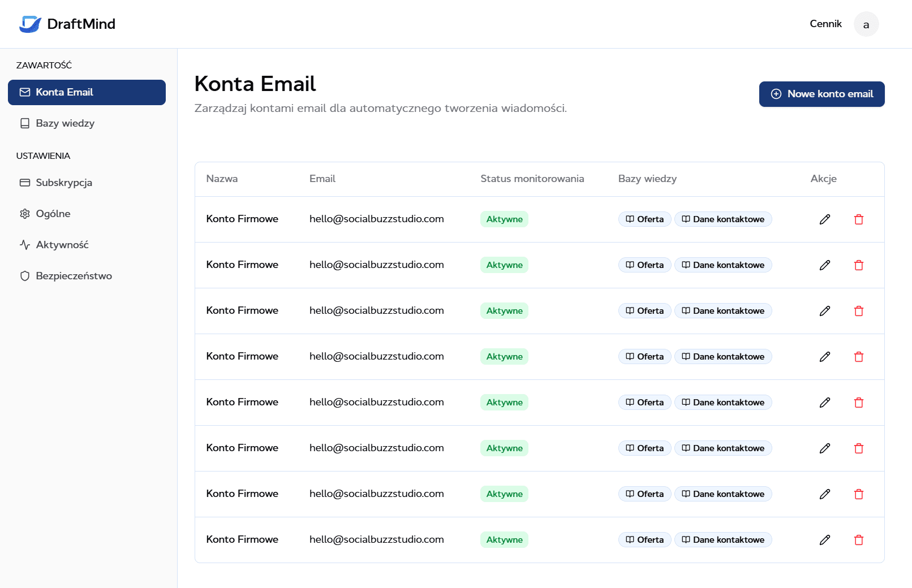
Task: Click the Aktywność pulse icon
Action: [25, 245]
